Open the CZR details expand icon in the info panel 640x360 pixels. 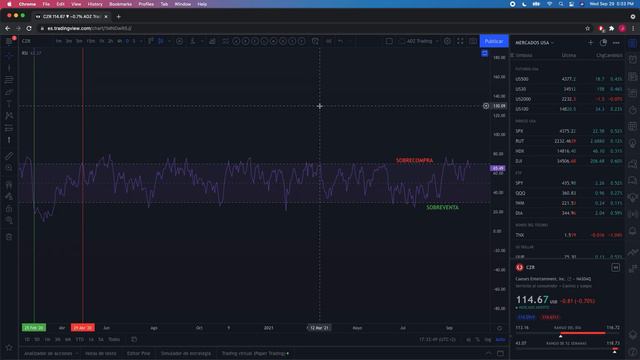coord(616,268)
